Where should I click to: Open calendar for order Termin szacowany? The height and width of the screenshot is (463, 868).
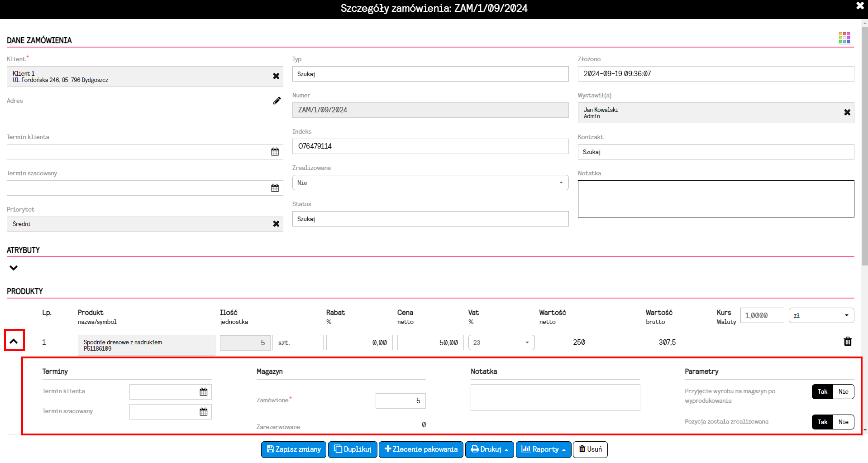pos(275,188)
